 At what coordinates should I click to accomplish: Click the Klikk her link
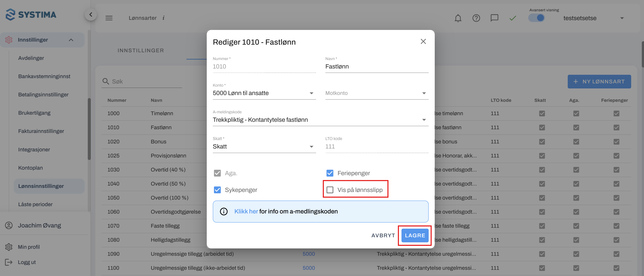tap(246, 211)
